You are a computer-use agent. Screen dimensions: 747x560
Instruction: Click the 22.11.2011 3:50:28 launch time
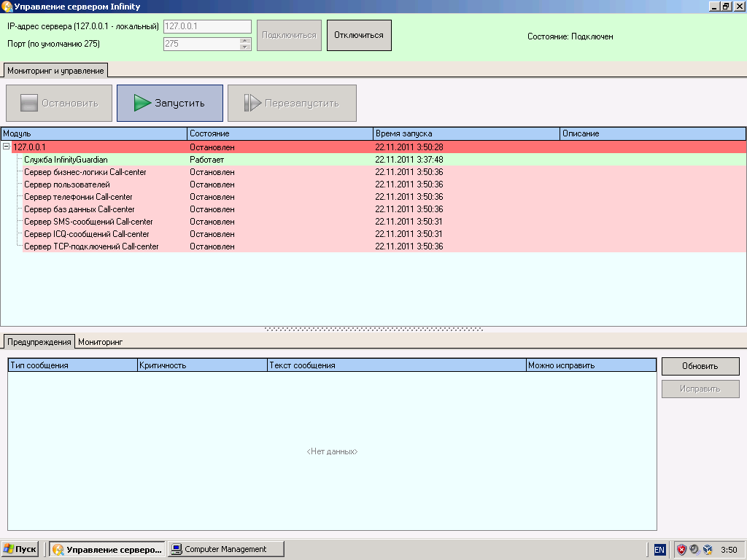[409, 147]
